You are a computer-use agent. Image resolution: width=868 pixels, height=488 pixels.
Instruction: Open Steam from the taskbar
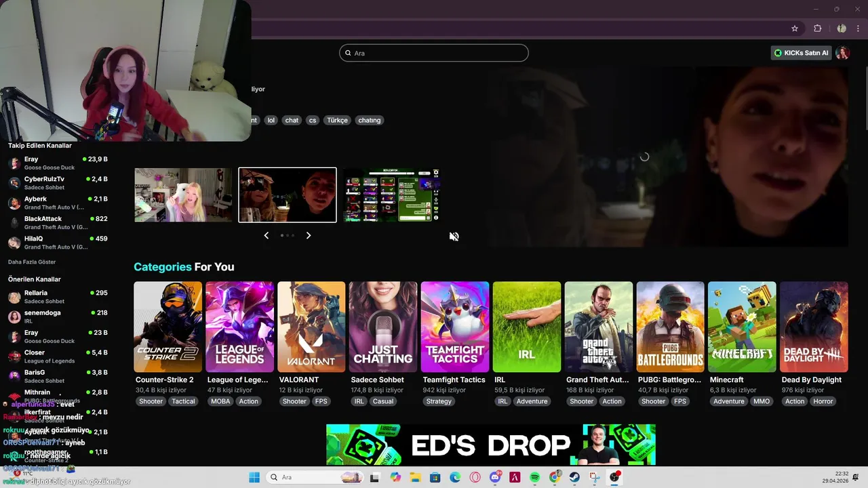click(x=574, y=478)
